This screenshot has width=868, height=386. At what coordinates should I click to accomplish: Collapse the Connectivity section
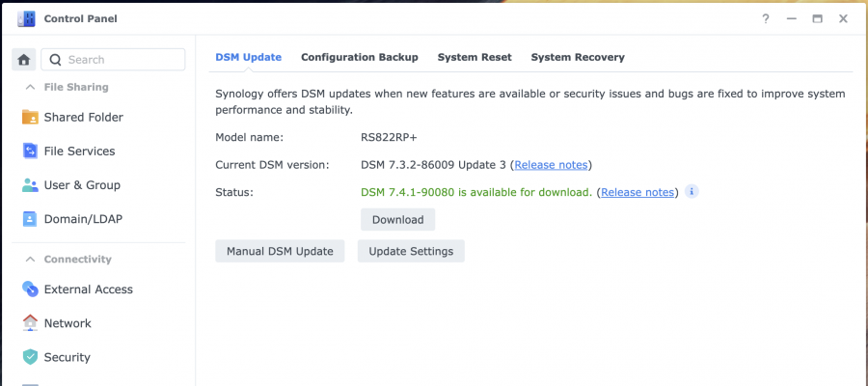(x=31, y=260)
